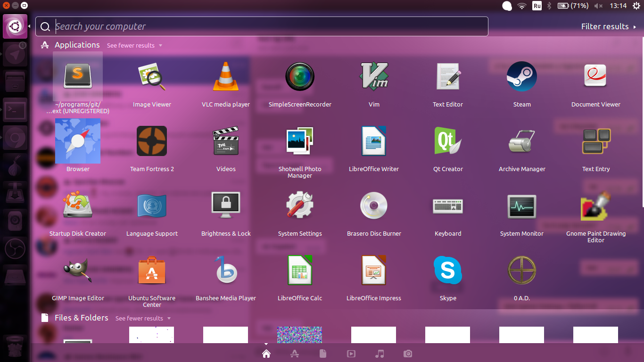Open the colorful noise image thumbnail
Screen dimensions: 644x362
point(299,335)
